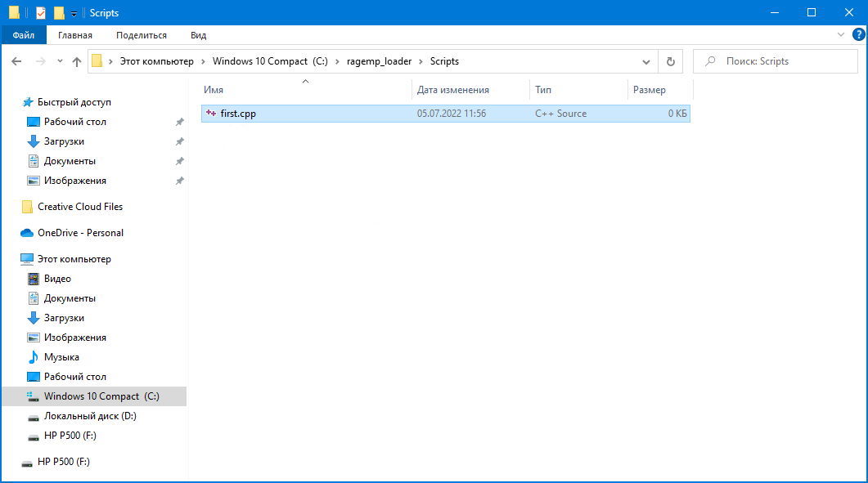Switch to the Поделиться ribbon tab
The width and height of the screenshot is (868, 483).
tap(142, 35)
